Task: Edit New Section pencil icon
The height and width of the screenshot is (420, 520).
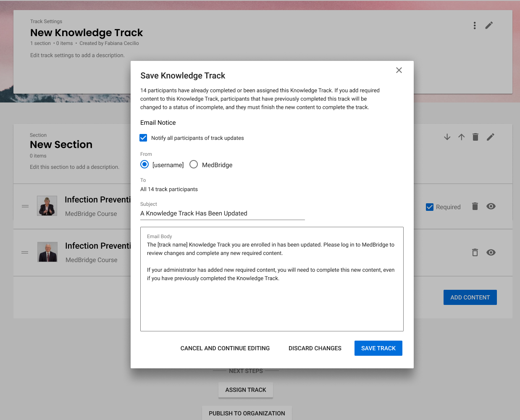Action: 491,137
